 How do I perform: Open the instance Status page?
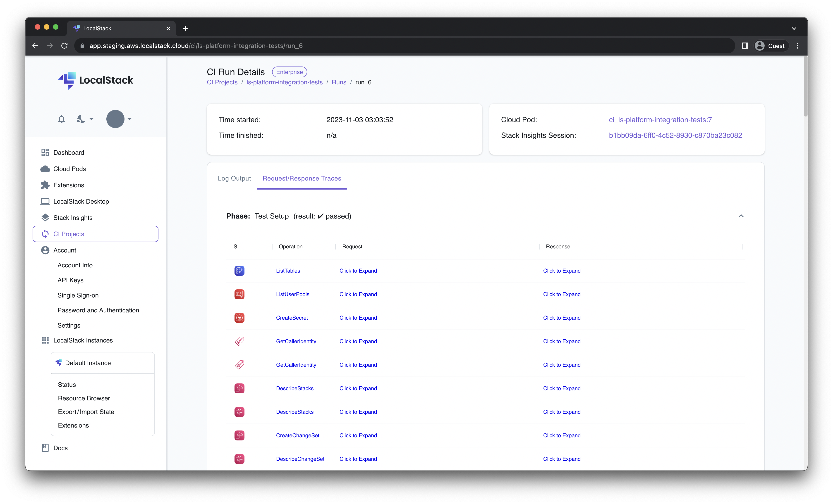[67, 384]
